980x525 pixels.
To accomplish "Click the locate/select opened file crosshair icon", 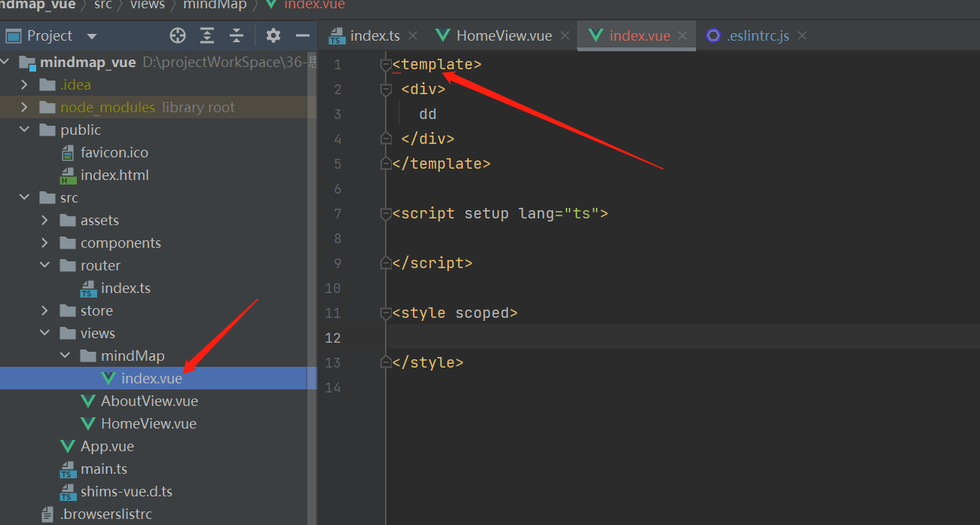I will click(178, 35).
